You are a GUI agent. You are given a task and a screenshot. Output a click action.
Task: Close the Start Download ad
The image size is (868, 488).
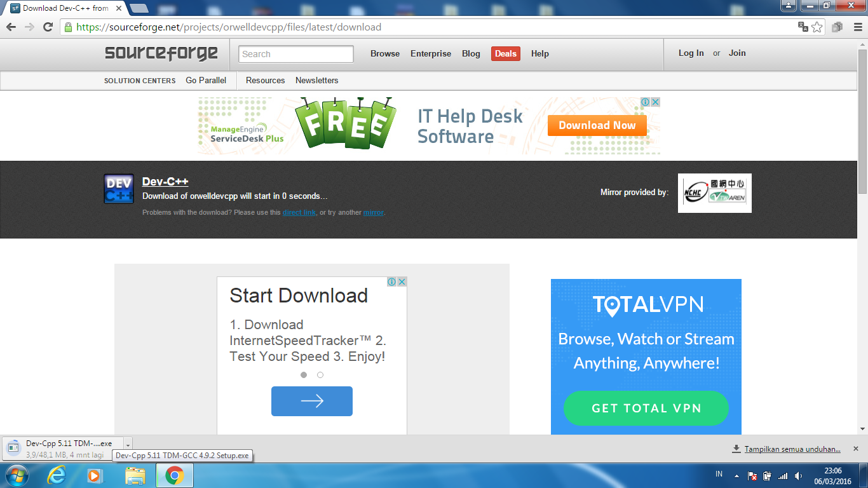(x=402, y=281)
